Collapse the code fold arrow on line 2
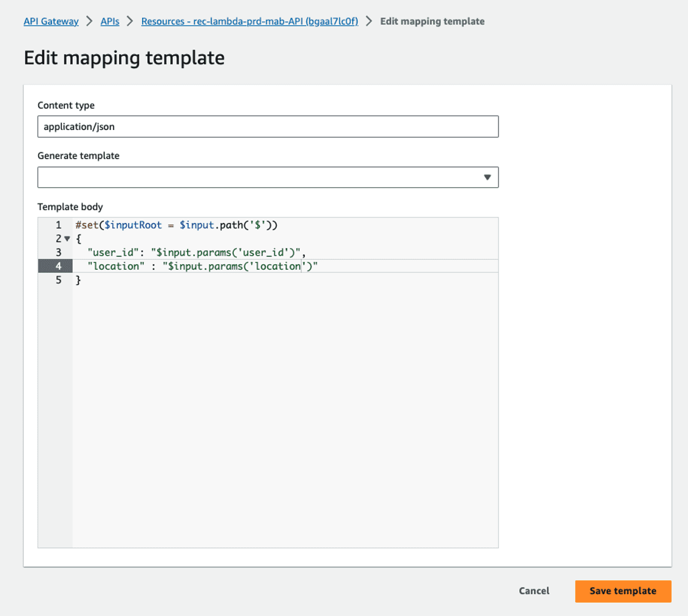688x616 pixels. (67, 239)
